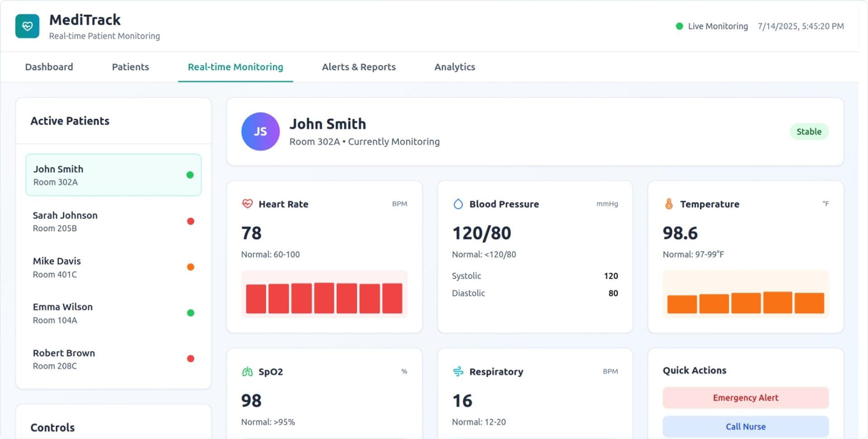The image size is (868, 439).
Task: Click the Call Nurse button
Action: [745, 426]
